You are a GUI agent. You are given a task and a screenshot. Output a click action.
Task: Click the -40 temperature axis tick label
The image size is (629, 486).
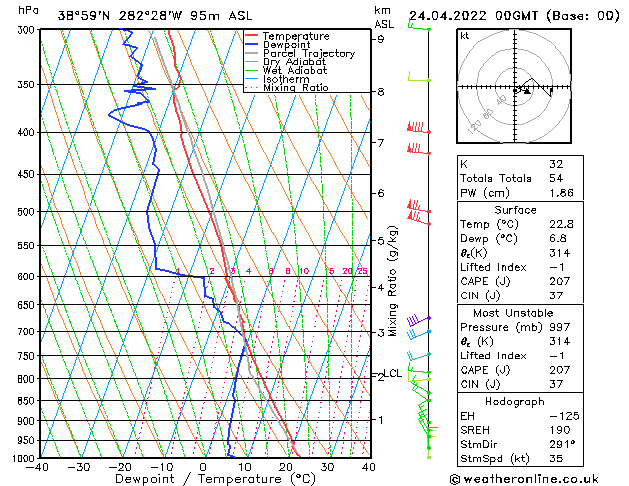(37, 467)
